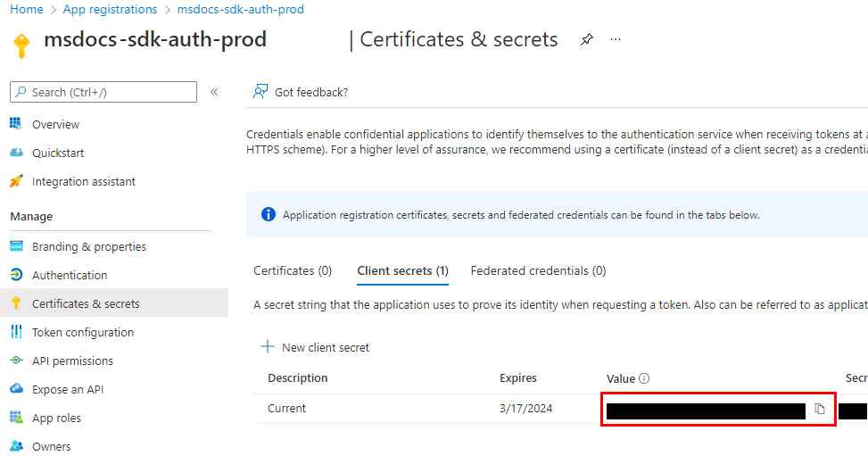
Task: Open App registrations breadcrumb
Action: tap(110, 10)
